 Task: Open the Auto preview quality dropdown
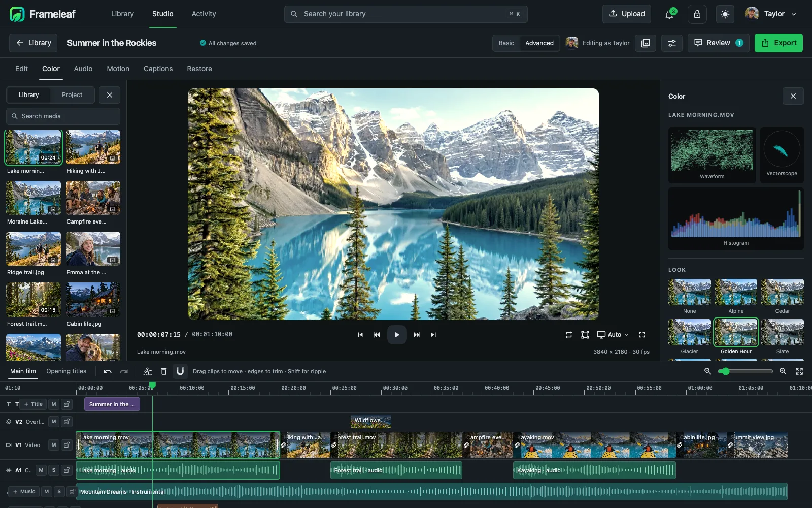(x=613, y=335)
